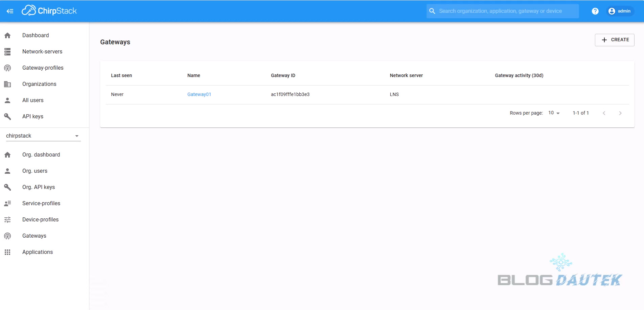This screenshot has height=310, width=644.
Task: Click the ChirpStack logo
Action: tap(49, 11)
